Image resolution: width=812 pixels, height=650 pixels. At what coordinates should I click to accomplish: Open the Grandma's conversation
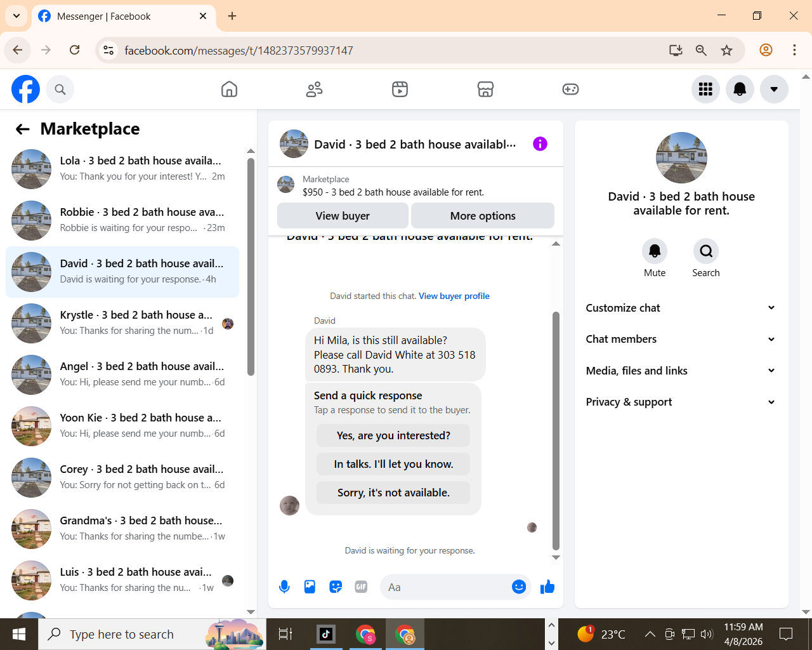coord(122,529)
